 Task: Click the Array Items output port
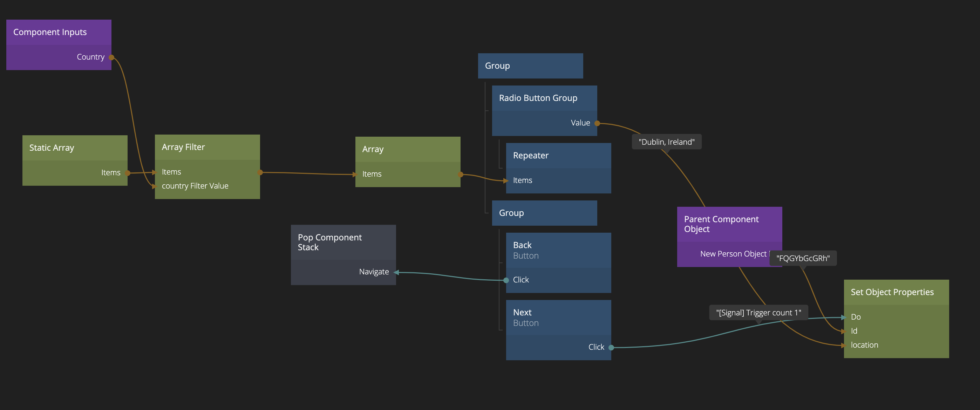460,175
